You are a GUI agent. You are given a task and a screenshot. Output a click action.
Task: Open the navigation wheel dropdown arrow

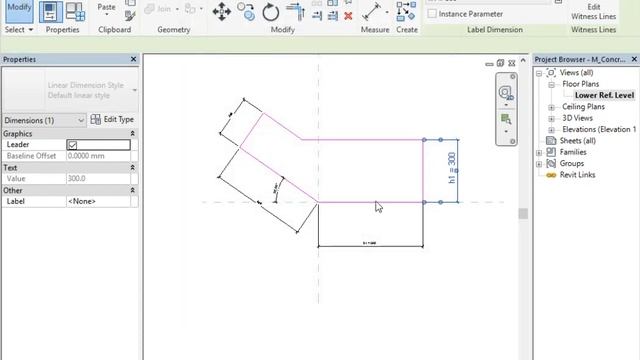(506, 105)
